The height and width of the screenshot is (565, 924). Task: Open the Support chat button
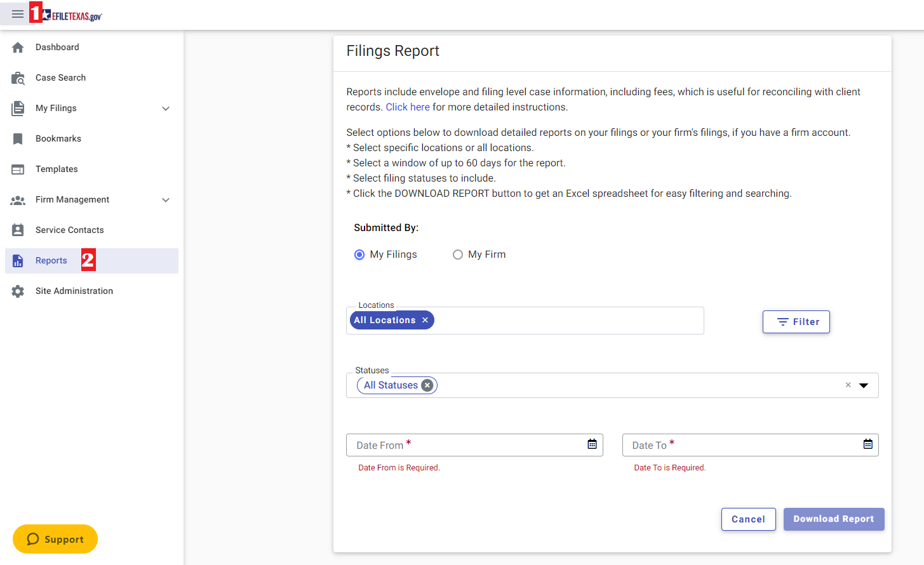pyautogui.click(x=55, y=539)
